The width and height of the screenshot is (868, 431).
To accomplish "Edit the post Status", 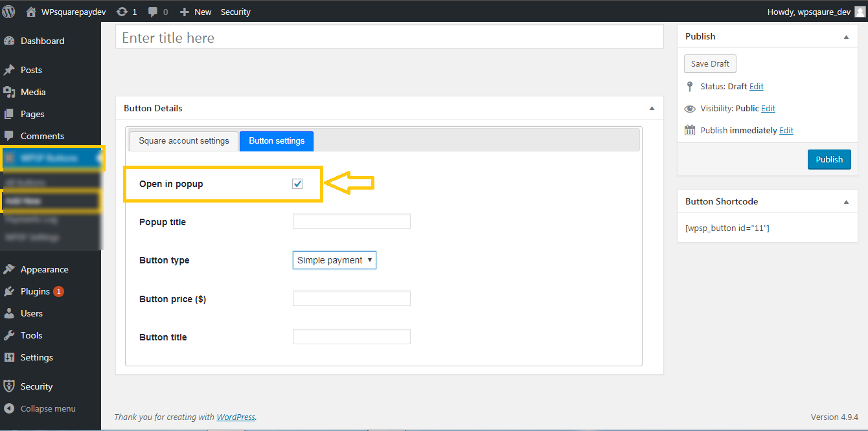I will (x=756, y=87).
